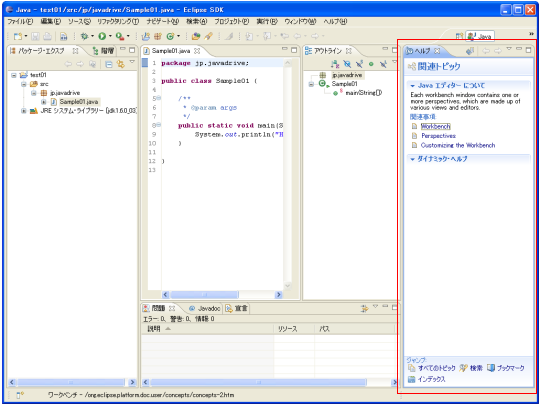Open Customizing the Workbench link
540x405 pixels.
458,145
